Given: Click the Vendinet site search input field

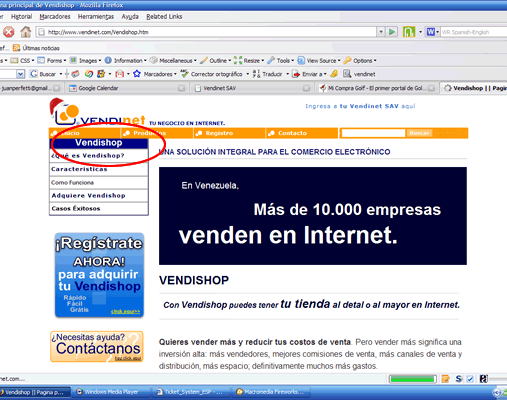Looking at the screenshot, I should pyautogui.click(x=373, y=133).
